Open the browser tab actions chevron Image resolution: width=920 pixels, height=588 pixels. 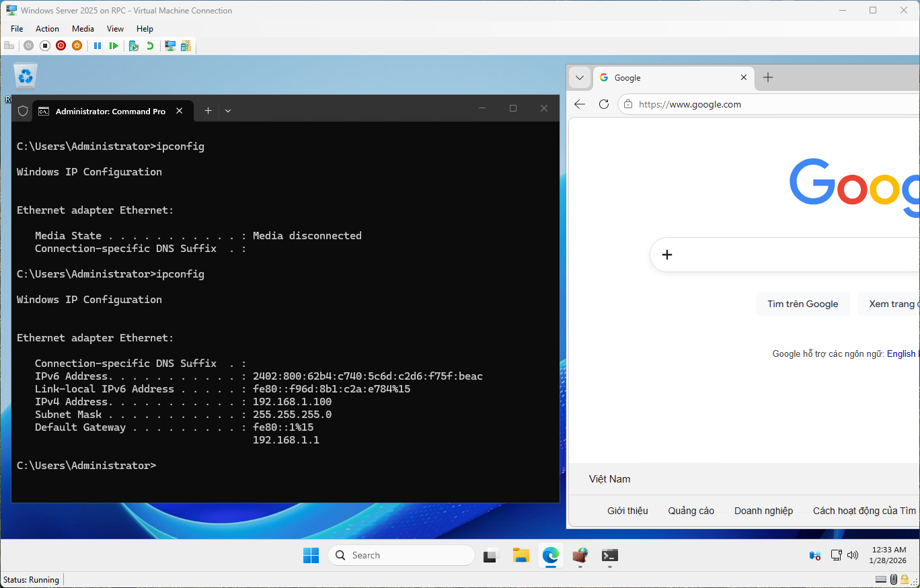(x=579, y=77)
